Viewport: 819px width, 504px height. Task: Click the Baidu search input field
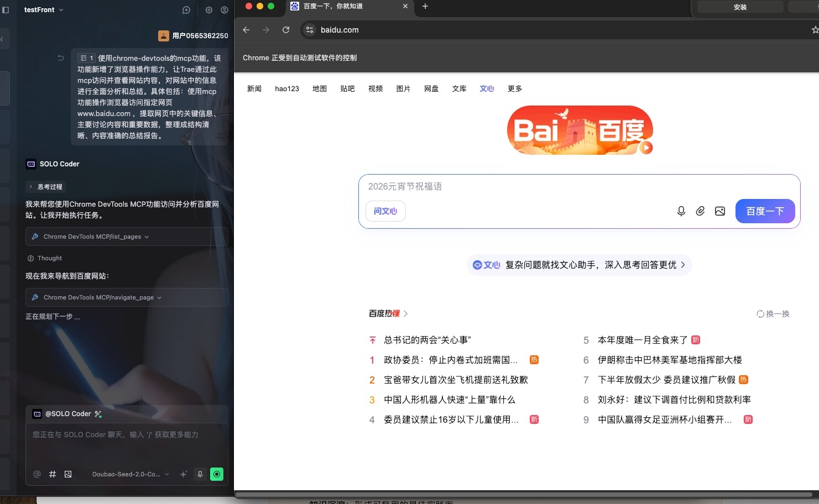(x=514, y=187)
